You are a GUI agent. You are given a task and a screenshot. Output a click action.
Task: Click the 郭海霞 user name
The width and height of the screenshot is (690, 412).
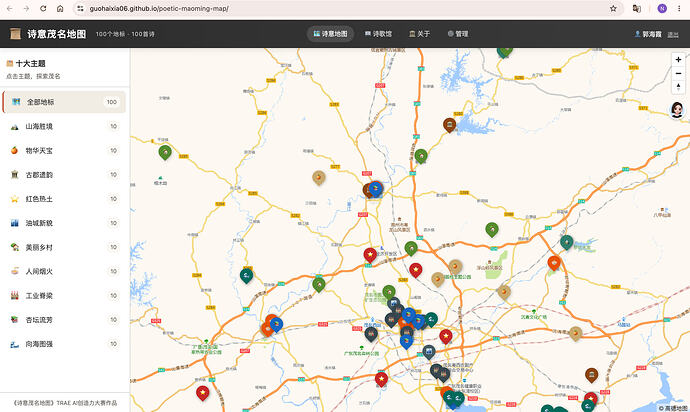(652, 34)
